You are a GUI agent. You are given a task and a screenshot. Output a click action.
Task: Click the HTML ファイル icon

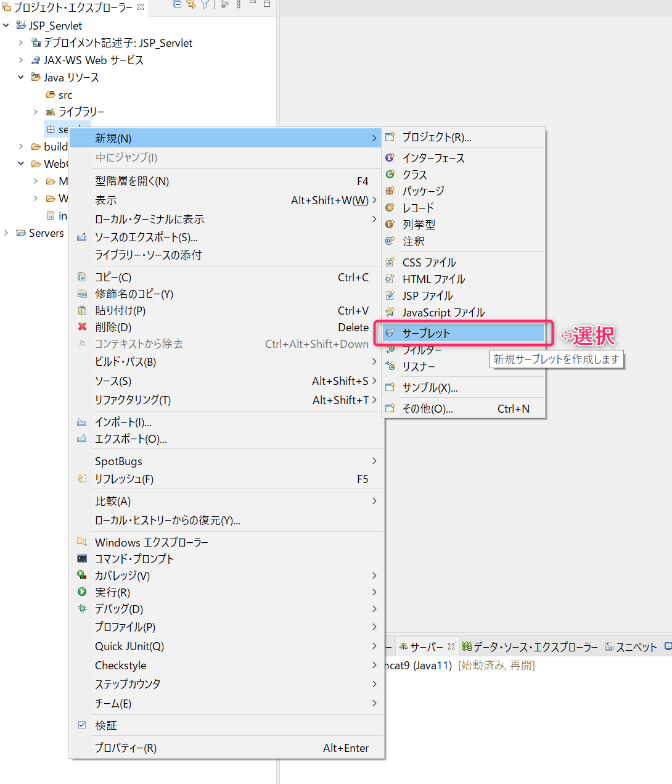390,279
